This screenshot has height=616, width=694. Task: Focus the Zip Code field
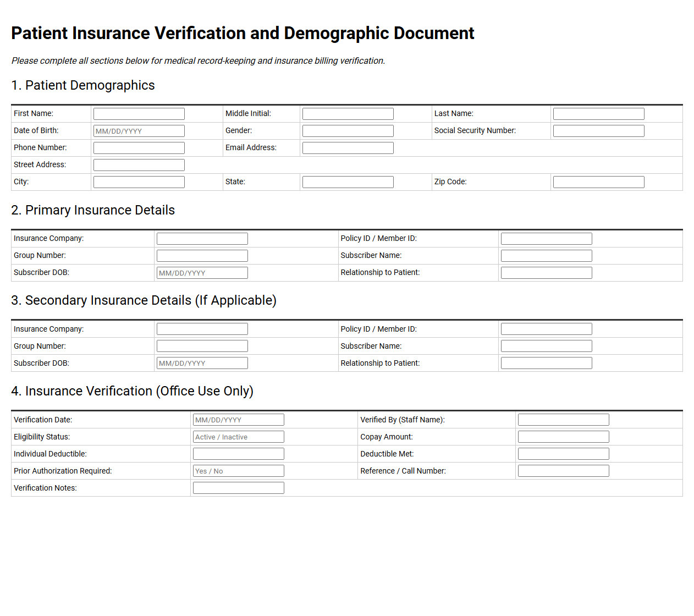click(599, 182)
